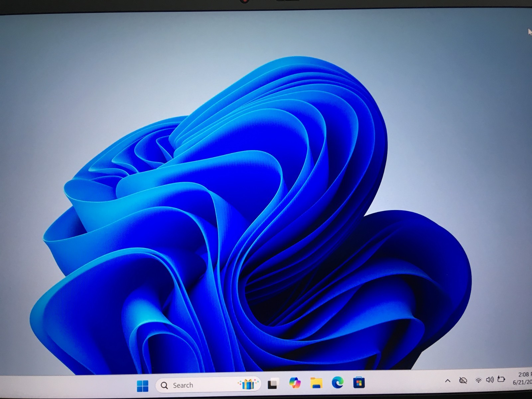Open the Microsoft Store app
The height and width of the screenshot is (399, 532).
point(359,382)
